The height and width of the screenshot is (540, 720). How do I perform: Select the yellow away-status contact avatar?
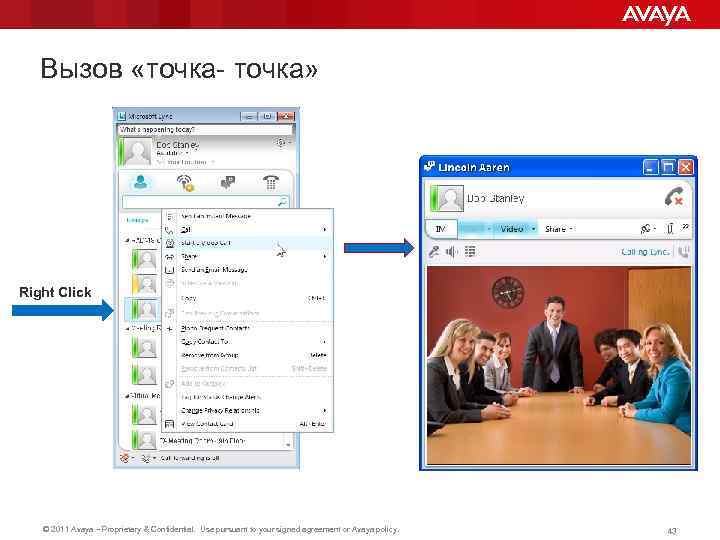tap(144, 285)
